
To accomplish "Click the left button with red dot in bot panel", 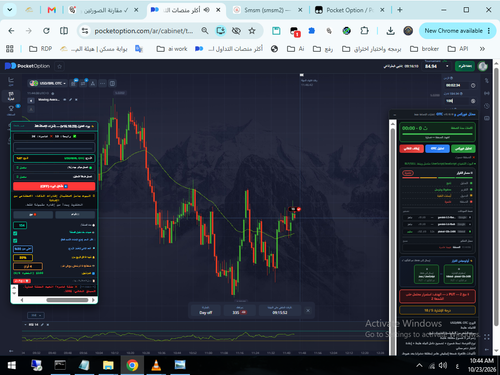I will (33, 214).
